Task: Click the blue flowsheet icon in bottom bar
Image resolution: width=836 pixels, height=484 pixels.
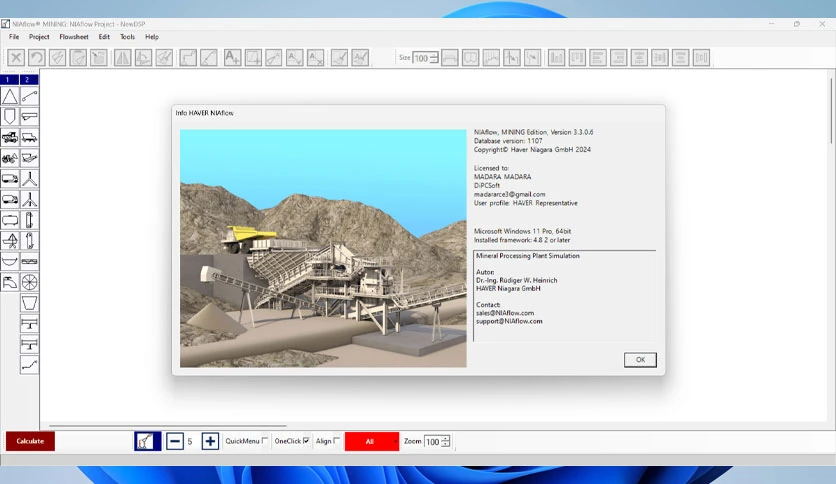Action: [147, 441]
